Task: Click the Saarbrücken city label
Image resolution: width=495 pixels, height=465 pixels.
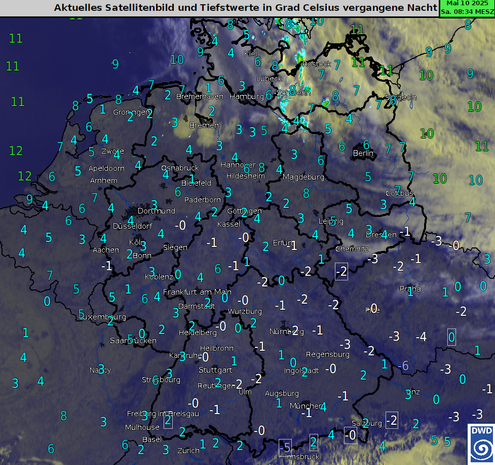Action: 133,340
